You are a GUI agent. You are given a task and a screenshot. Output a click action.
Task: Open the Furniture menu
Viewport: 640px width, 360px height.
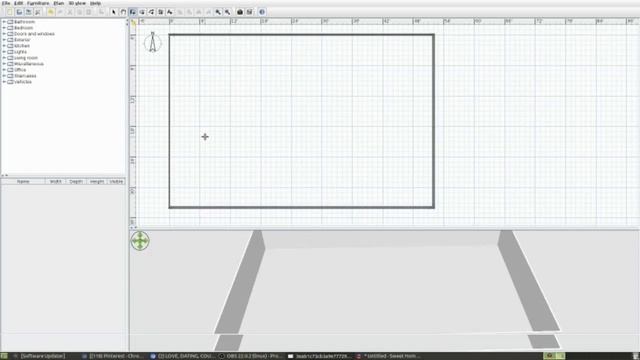tap(38, 3)
